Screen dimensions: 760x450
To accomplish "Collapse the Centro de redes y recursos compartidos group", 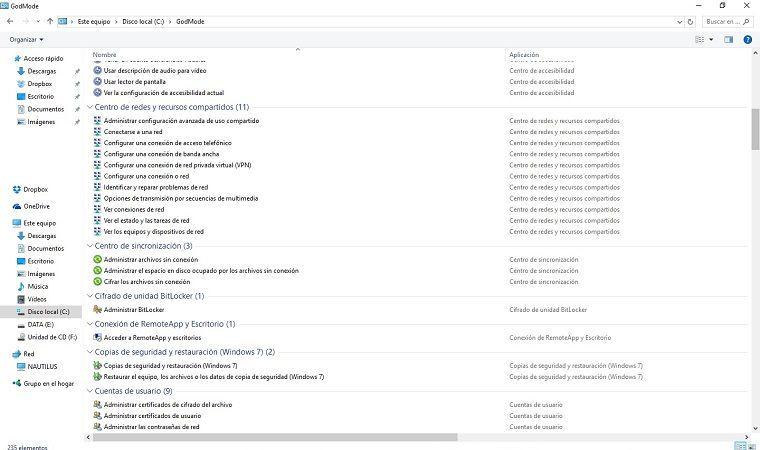I will [90, 107].
